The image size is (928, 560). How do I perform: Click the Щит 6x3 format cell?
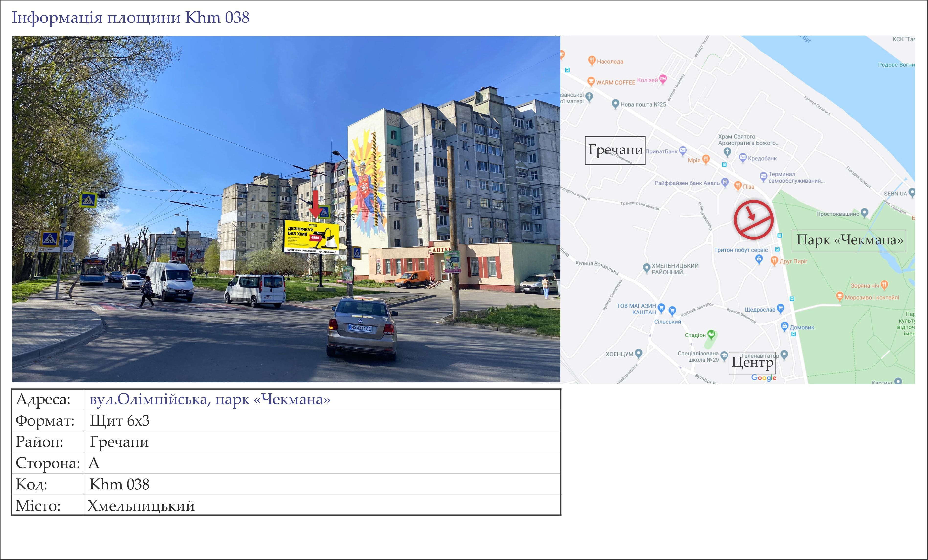[x=322, y=421]
